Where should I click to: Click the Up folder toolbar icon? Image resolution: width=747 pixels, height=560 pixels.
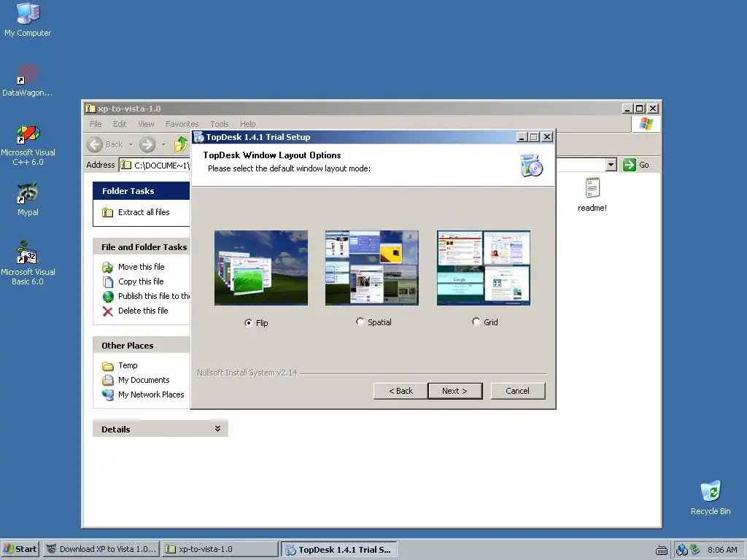tap(181, 144)
